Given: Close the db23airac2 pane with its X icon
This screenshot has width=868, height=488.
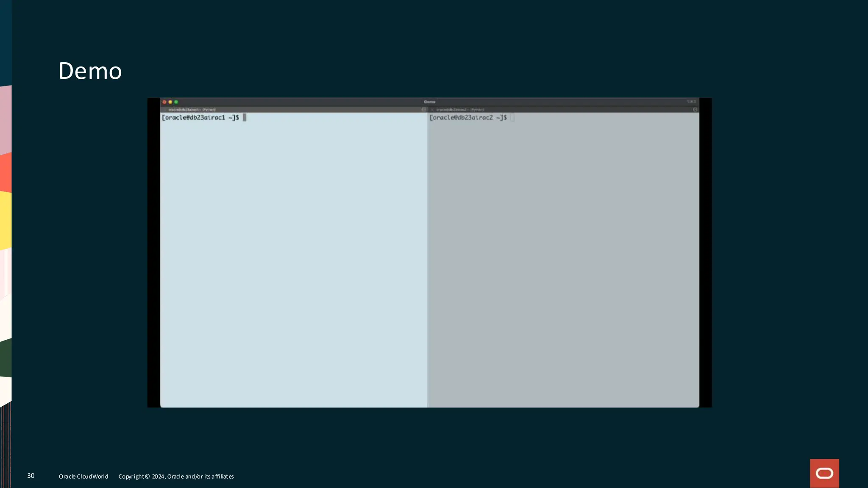Looking at the screenshot, I should point(432,110).
